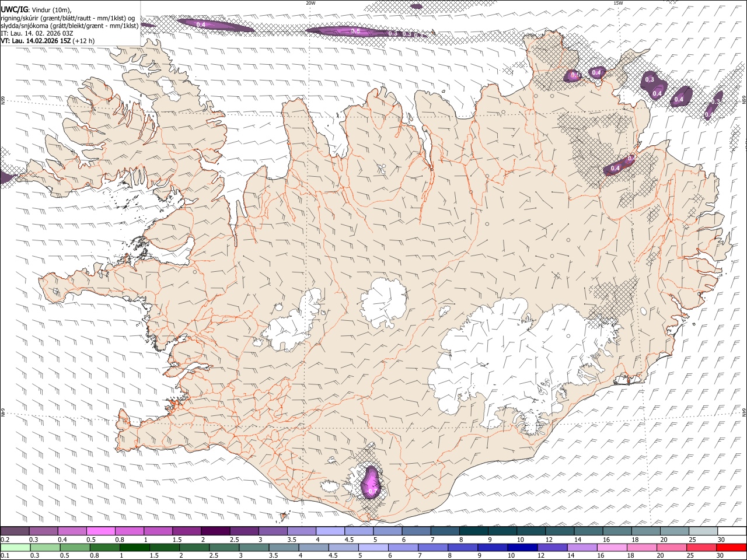Click the '20W' longitude label at top

[310, 3]
